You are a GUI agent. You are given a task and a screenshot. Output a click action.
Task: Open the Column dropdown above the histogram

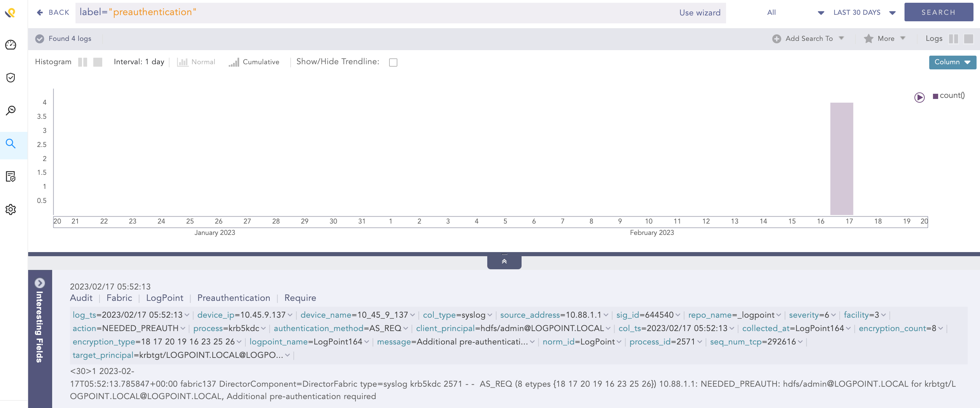pyautogui.click(x=952, y=62)
